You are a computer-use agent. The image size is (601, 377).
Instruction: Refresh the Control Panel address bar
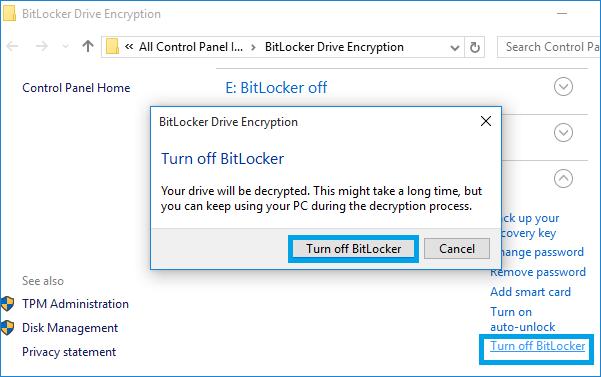coord(475,47)
